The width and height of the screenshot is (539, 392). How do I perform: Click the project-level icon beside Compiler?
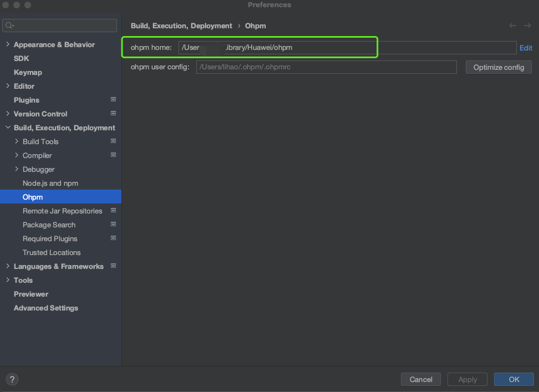pyautogui.click(x=113, y=155)
